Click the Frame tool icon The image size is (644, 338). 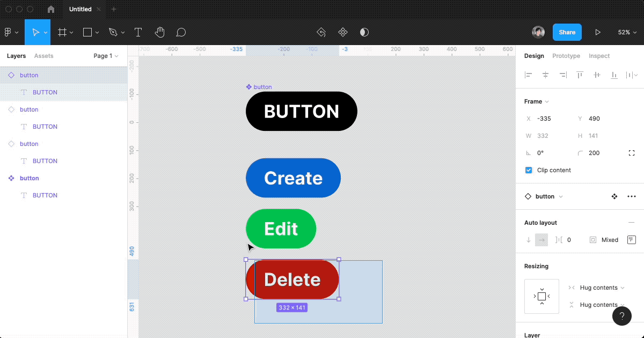(62, 32)
